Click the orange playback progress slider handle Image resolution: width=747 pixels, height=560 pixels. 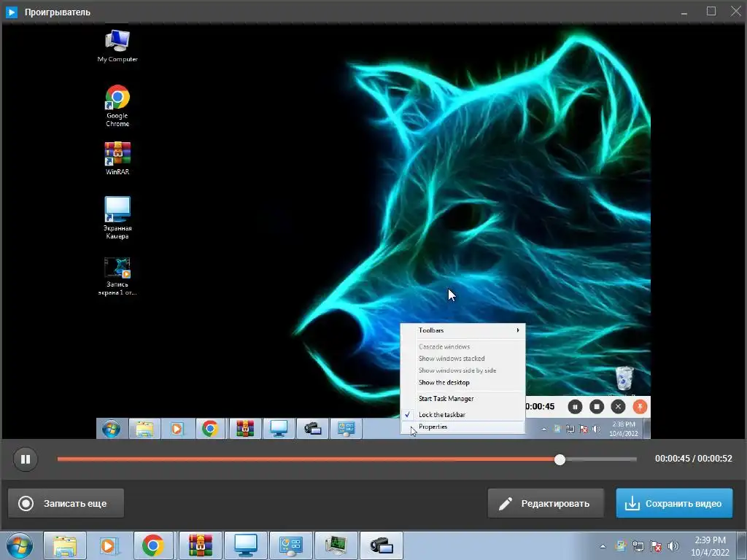(560, 459)
